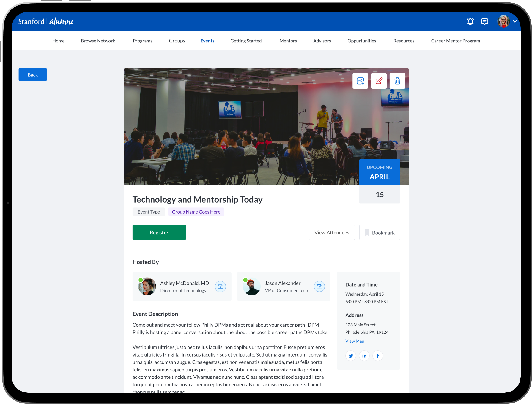The width and height of the screenshot is (532, 404).
Task: Click the add cover image icon
Action: [360, 81]
